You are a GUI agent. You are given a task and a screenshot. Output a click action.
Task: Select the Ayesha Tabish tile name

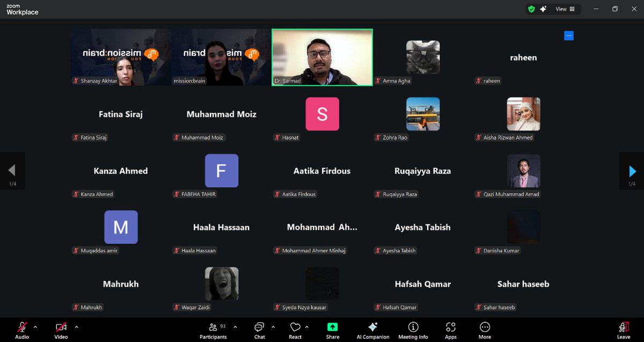coord(423,227)
